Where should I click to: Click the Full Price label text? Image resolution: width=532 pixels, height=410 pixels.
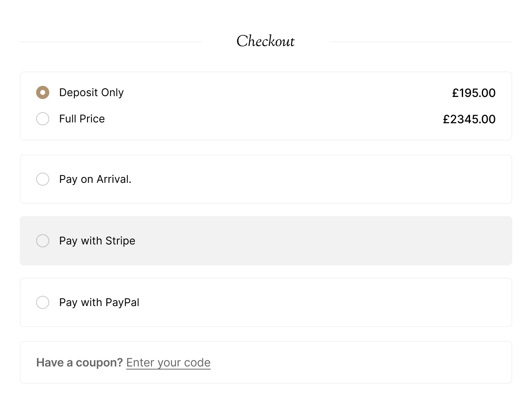82,119
